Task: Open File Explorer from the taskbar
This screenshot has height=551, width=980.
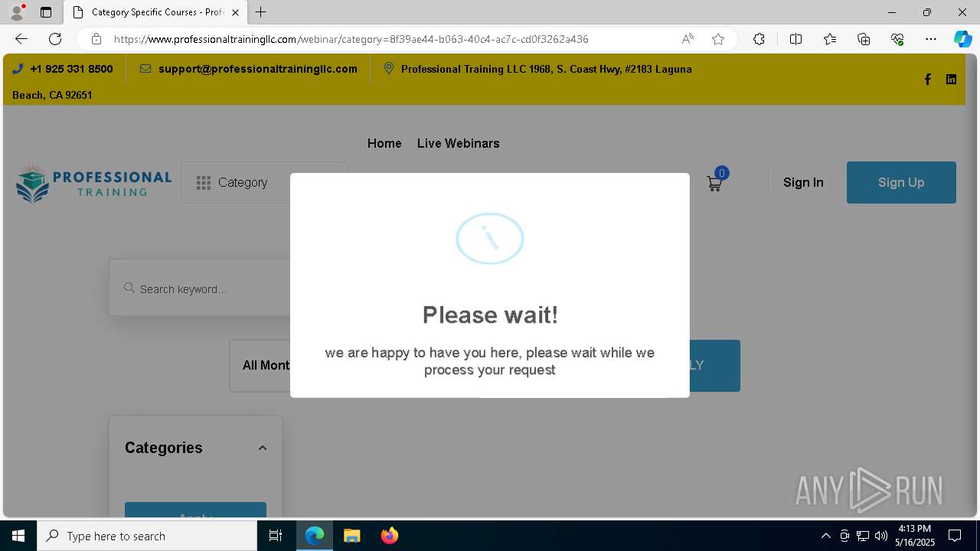Action: pyautogui.click(x=351, y=536)
